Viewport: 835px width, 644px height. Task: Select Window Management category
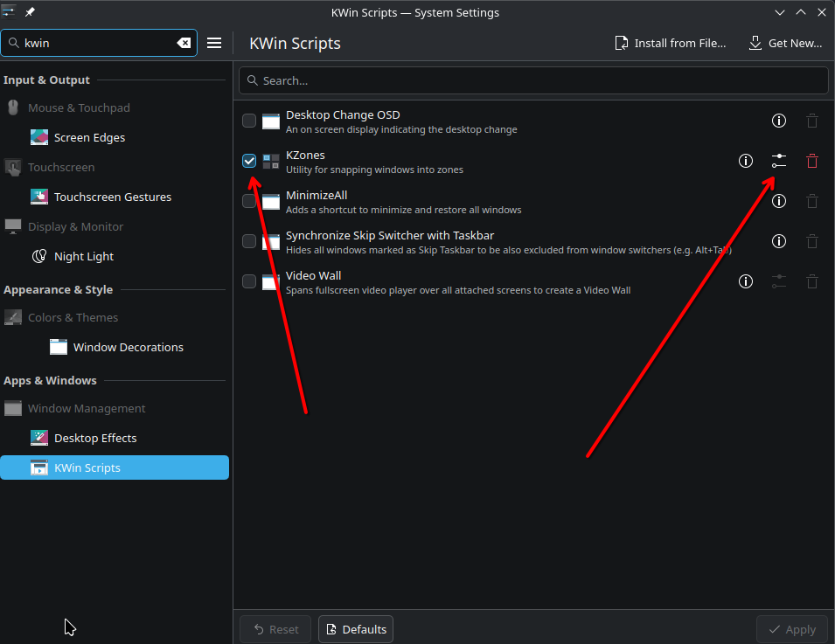pos(115,408)
